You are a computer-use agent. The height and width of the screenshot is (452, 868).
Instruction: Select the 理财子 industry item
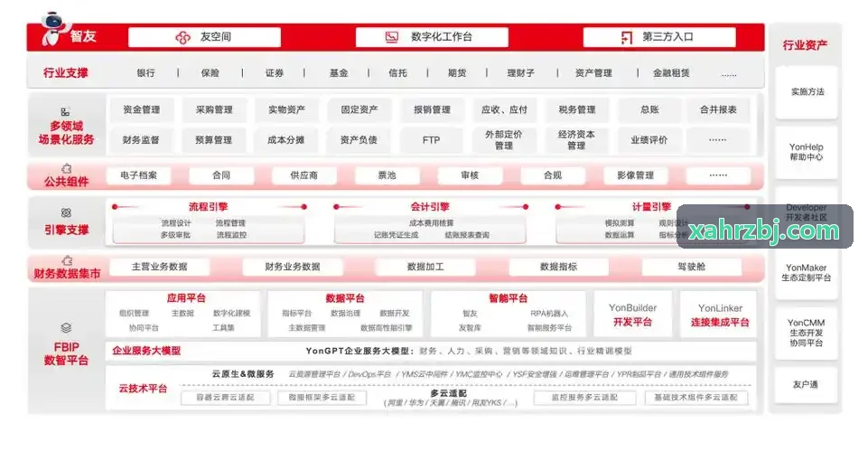(x=521, y=72)
